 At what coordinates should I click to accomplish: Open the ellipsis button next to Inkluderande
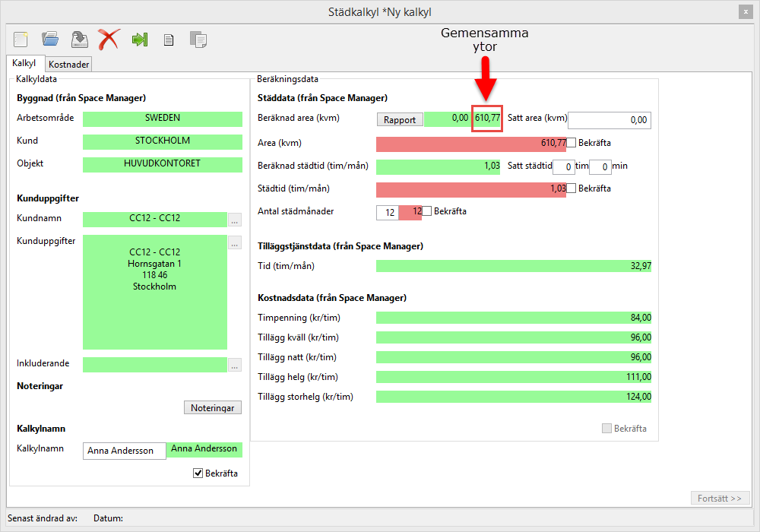[235, 365]
